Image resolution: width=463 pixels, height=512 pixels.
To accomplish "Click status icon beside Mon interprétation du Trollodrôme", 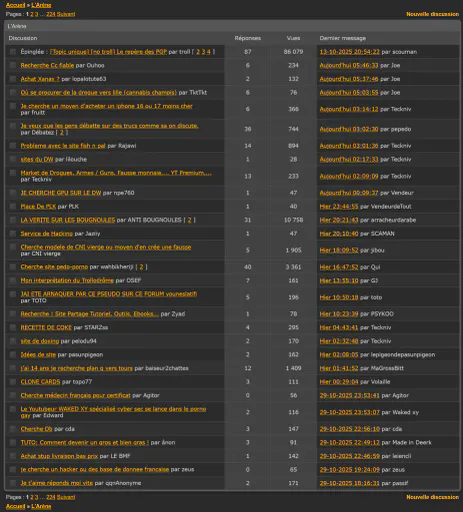I will tap(13, 280).
